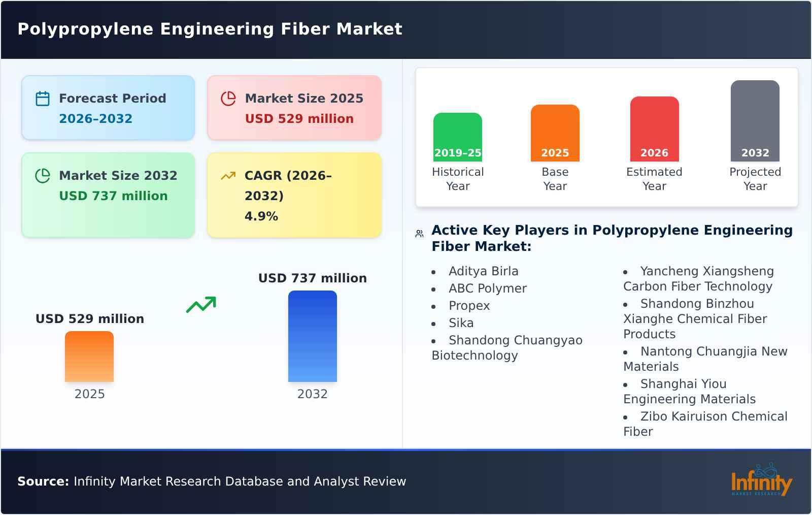Click the blue USD 737 million 2032 bar
This screenshot has width=812, height=515.
(312, 335)
